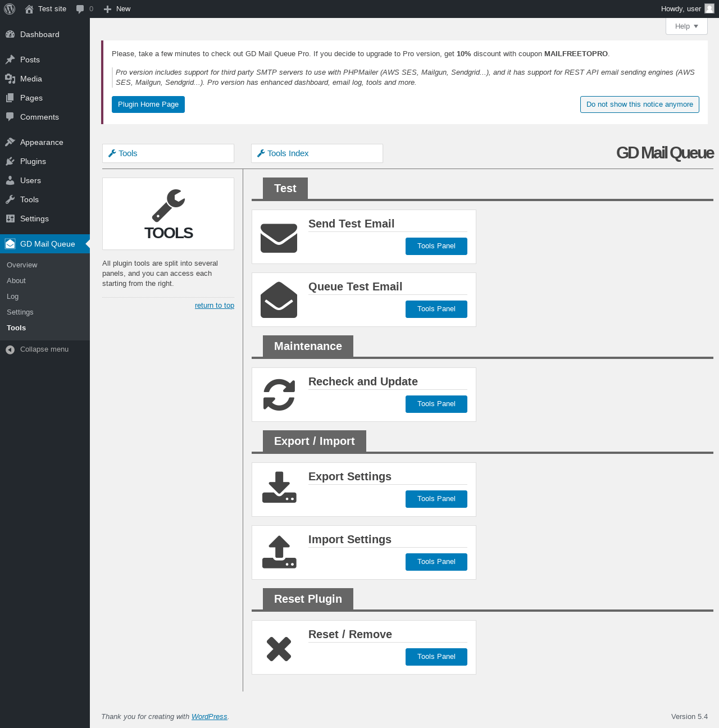Click the Collapse menu arrow icon
Image resolution: width=719 pixels, height=728 pixels.
[x=10, y=349]
